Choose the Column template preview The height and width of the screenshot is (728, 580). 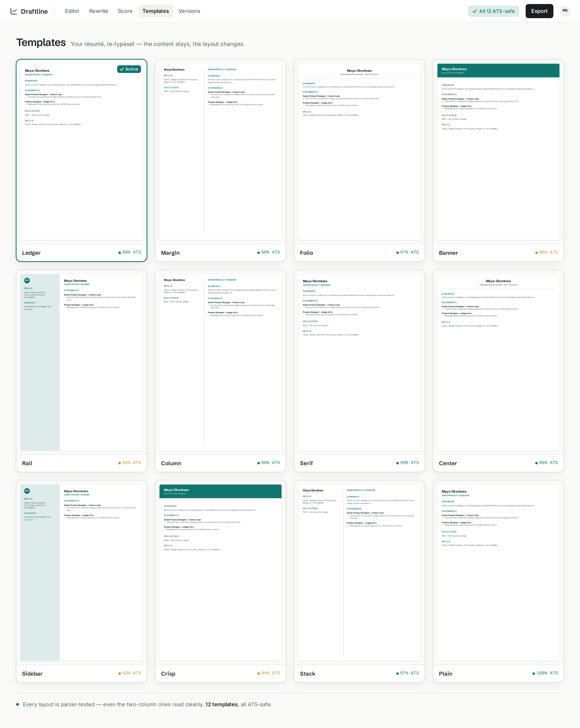coord(220,362)
